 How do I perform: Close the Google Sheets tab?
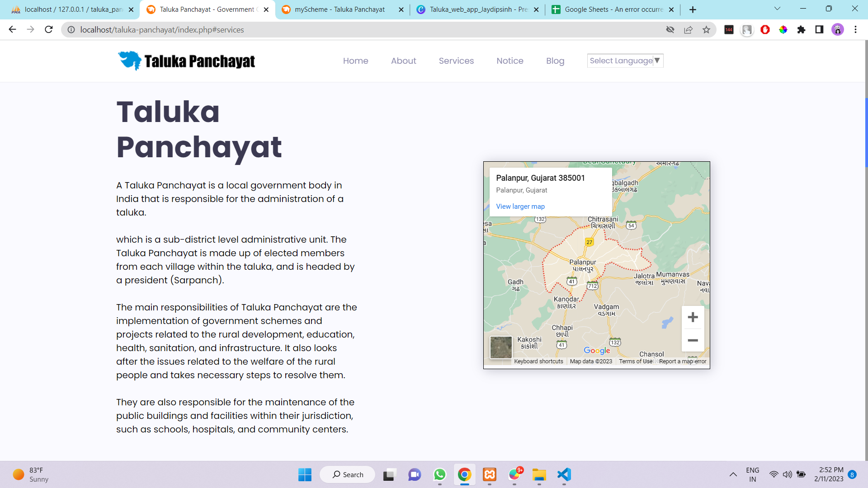671,9
